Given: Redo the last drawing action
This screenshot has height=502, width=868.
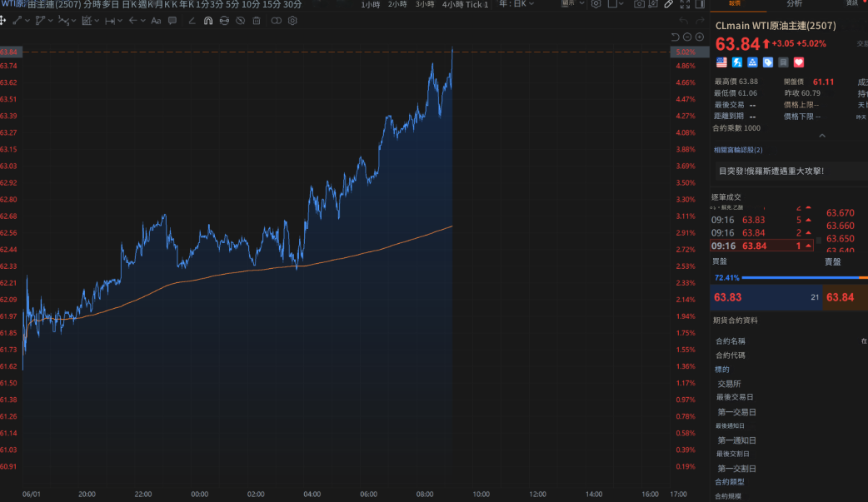Looking at the screenshot, I should click(x=701, y=21).
